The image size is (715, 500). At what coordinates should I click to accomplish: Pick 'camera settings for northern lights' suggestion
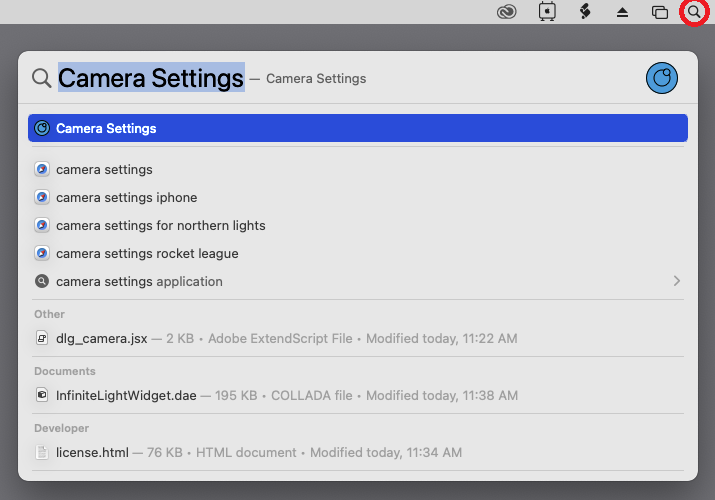click(x=160, y=226)
